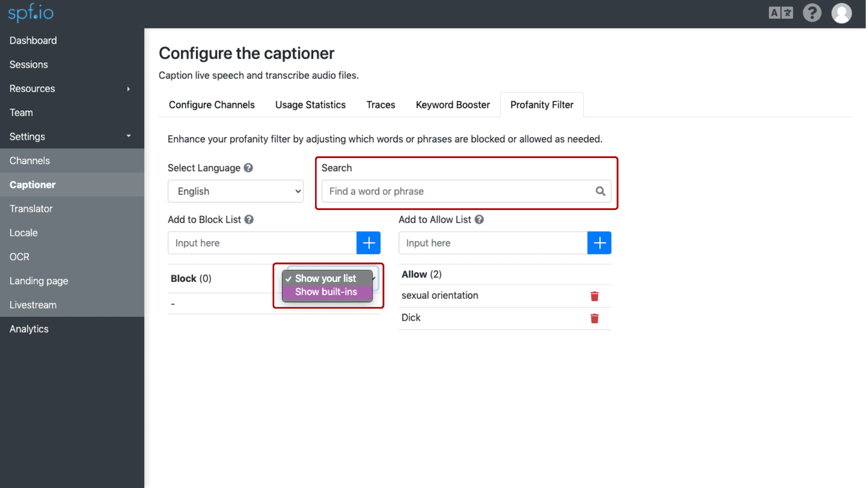Add a word to the Allow List with the plus button
Image resolution: width=868 pixels, height=488 pixels.
(599, 243)
